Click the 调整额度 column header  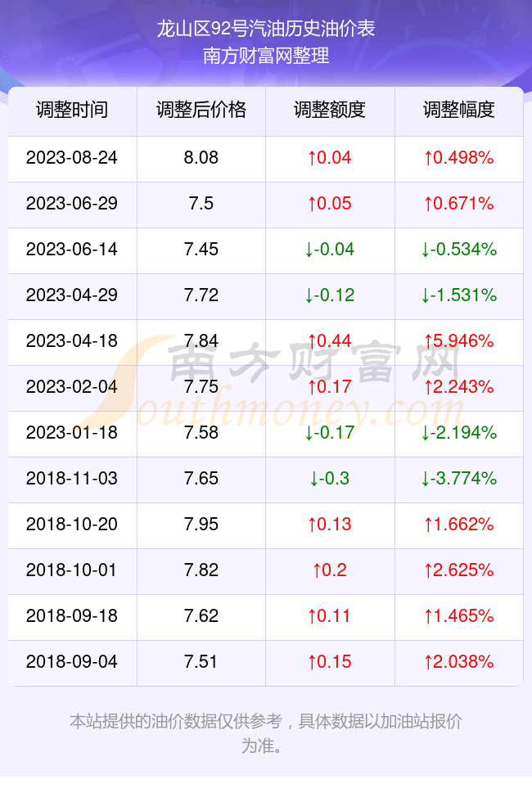pos(330,110)
